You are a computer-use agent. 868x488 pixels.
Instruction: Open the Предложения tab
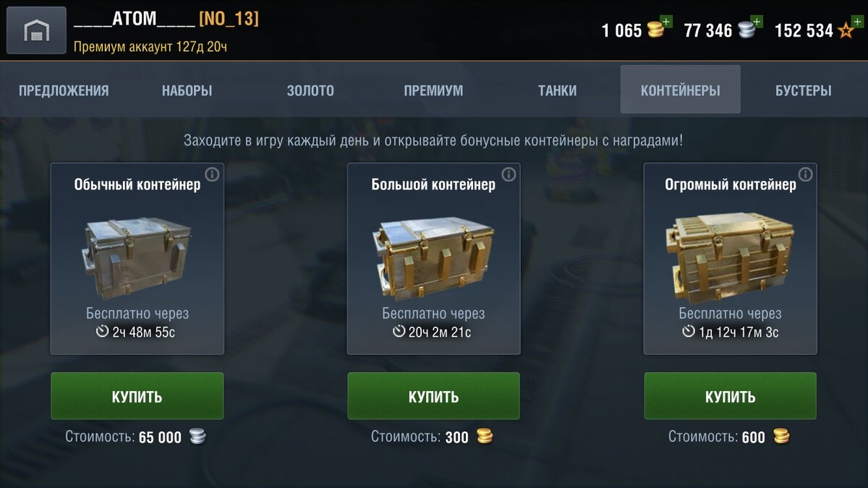pos(64,90)
